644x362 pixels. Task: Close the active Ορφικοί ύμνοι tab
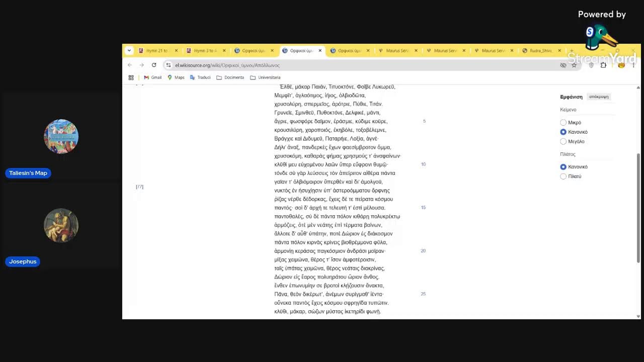click(320, 51)
